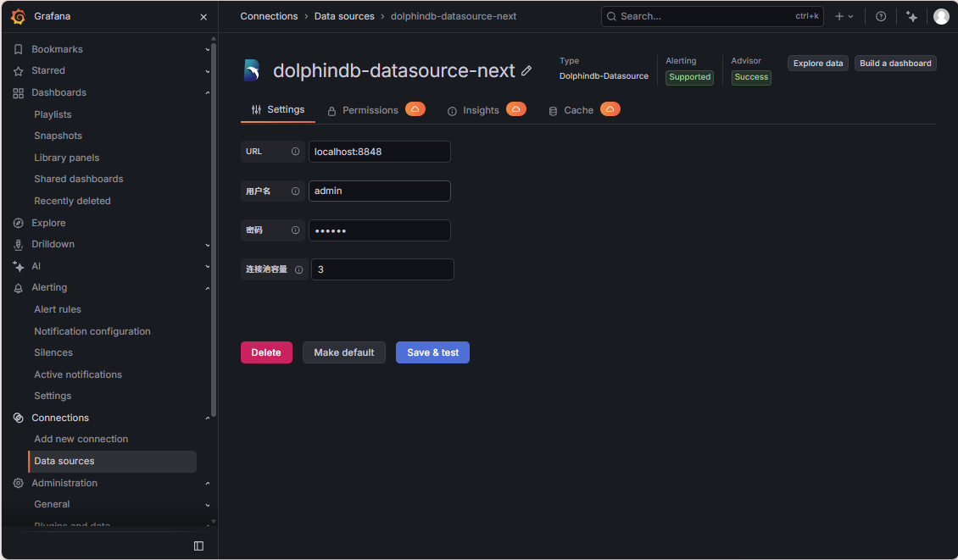
Task: Close the sidebar menu with X
Action: (x=203, y=17)
